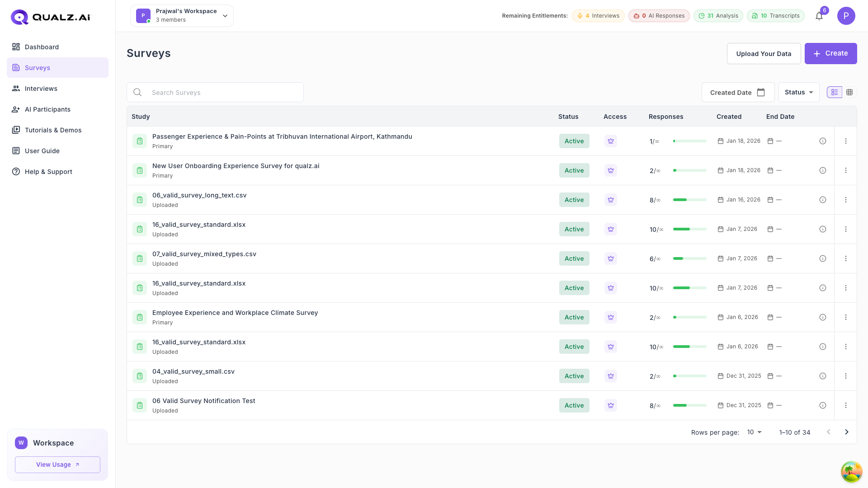Screen dimensions: 868x488
Task: Click the beach ball widget in bottom-right corner
Action: point(851,471)
